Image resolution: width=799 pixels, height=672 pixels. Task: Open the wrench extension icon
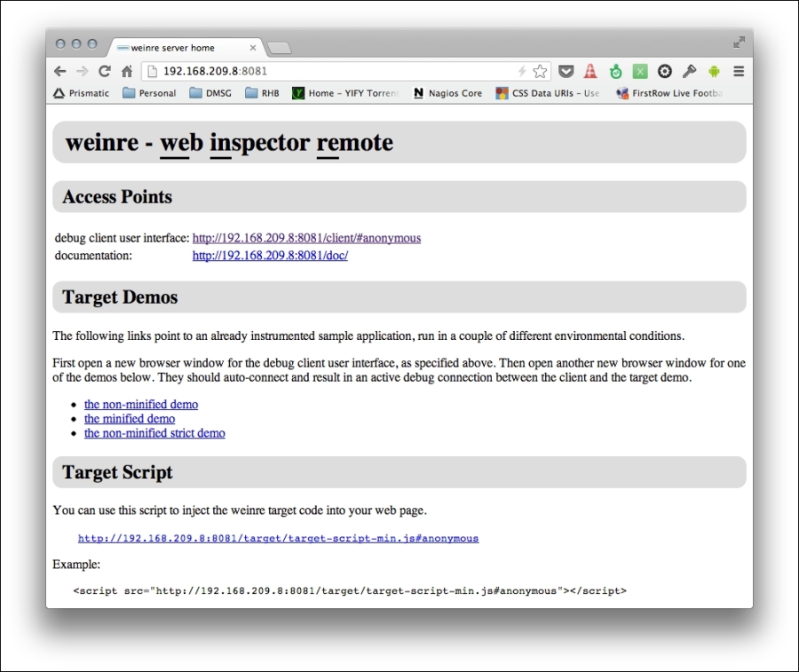coord(690,71)
